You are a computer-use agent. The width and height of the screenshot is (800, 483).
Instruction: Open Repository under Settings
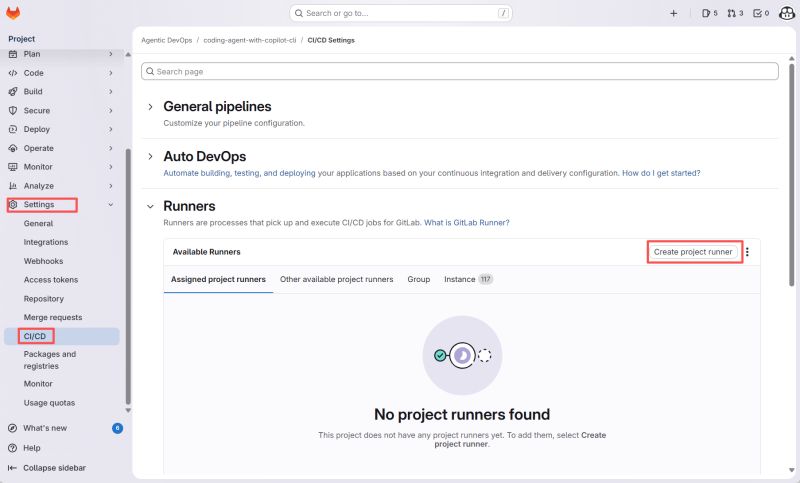pyautogui.click(x=44, y=299)
